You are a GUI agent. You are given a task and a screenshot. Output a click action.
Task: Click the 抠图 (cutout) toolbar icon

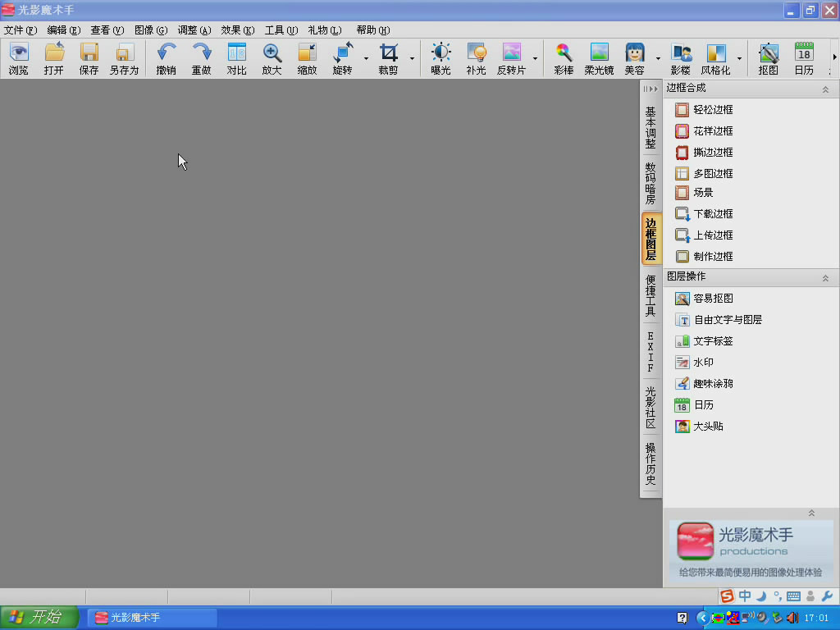(768, 58)
